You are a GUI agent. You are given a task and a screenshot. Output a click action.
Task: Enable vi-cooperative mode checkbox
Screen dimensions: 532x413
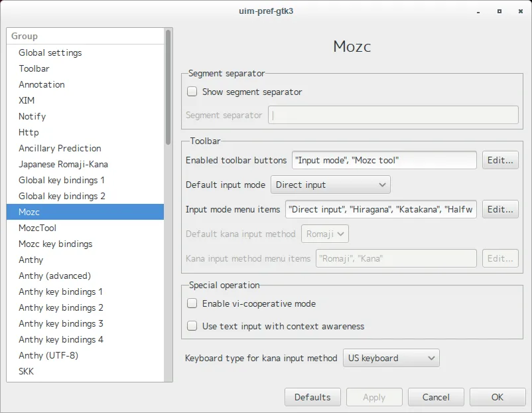[x=192, y=303]
